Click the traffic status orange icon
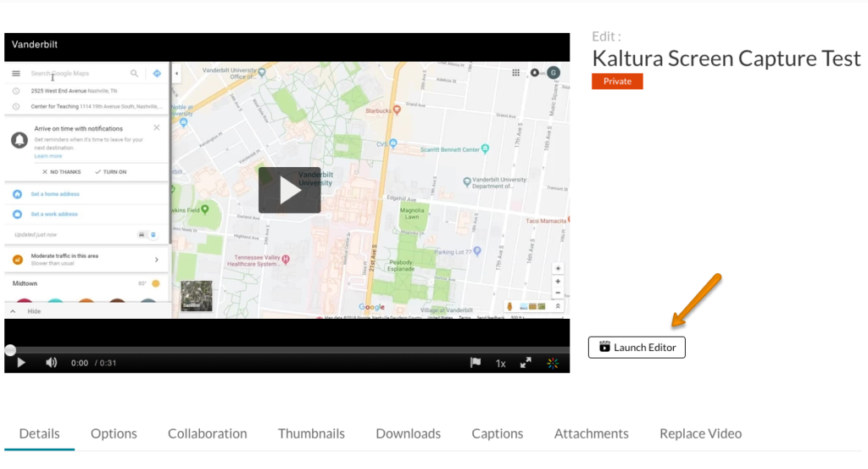868x469 pixels. [18, 260]
